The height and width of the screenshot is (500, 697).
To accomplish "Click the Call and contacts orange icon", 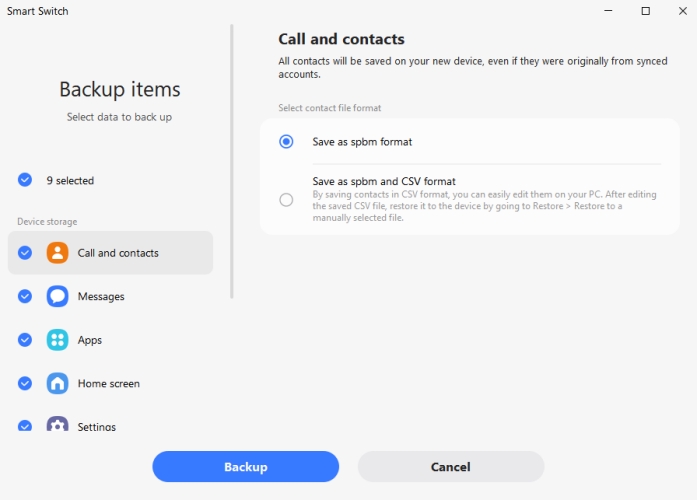I will click(58, 253).
